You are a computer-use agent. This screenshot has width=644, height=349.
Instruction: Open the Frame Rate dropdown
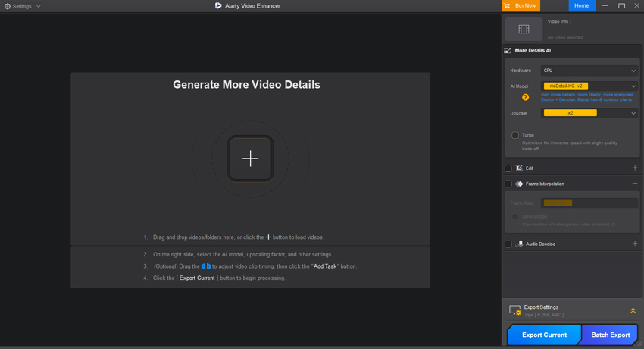(589, 203)
